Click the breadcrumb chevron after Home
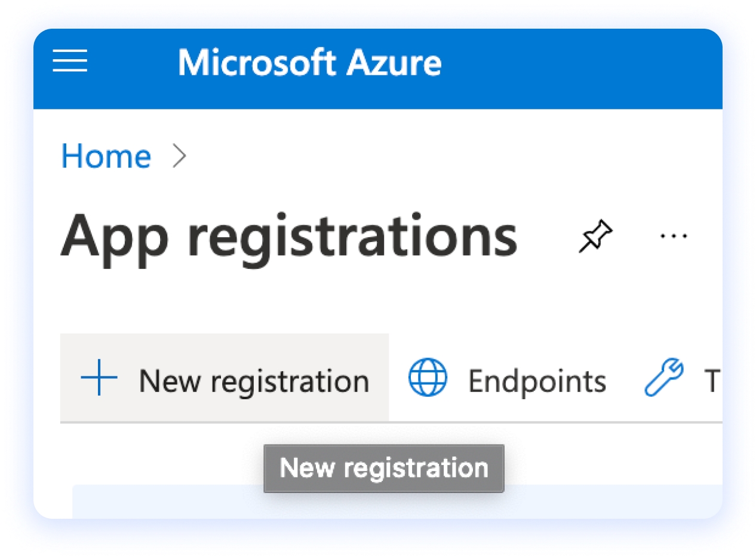Image resolution: width=756 pixels, height=557 pixels. [179, 157]
